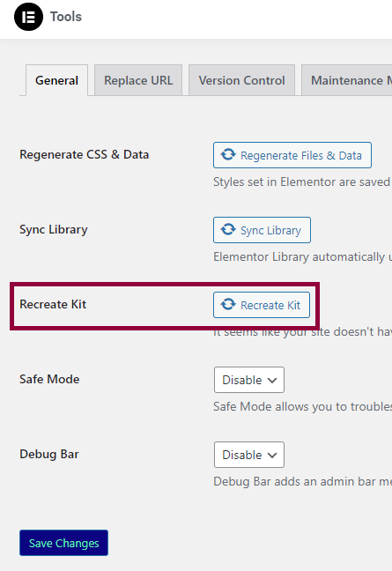Image resolution: width=392 pixels, height=571 pixels.
Task: Click the Tools page title
Action: (66, 17)
